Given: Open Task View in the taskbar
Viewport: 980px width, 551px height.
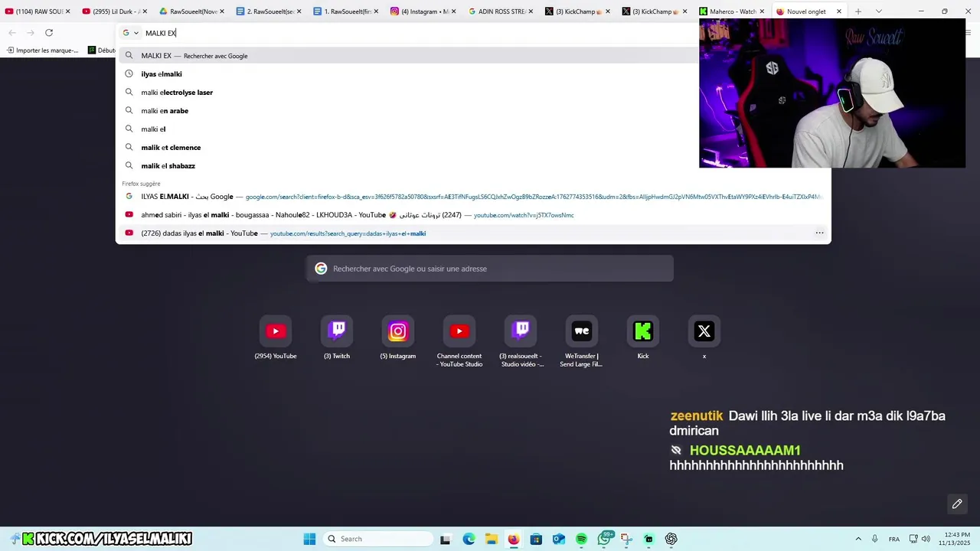Looking at the screenshot, I should pyautogui.click(x=446, y=539).
